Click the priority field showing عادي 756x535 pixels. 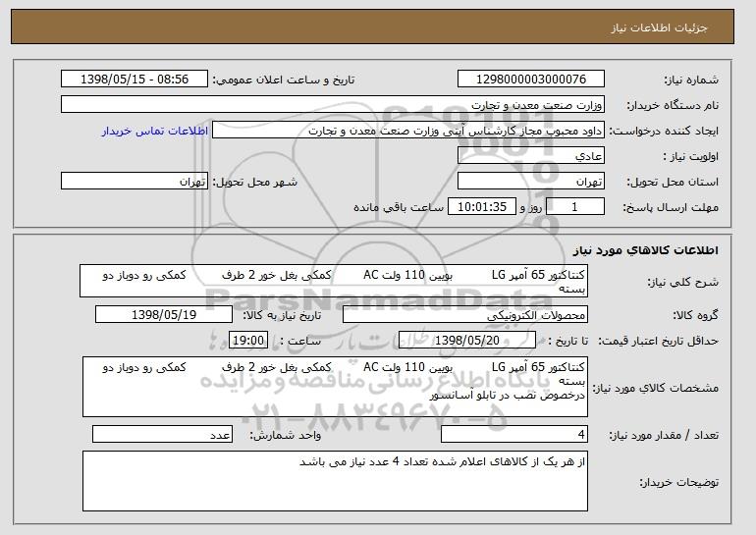(531, 156)
